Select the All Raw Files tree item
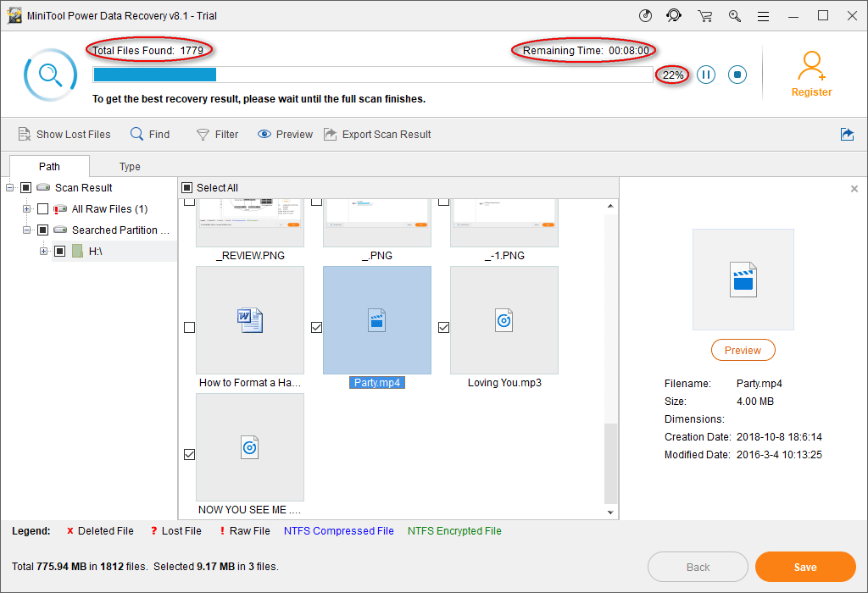The width and height of the screenshot is (868, 593). pos(109,209)
